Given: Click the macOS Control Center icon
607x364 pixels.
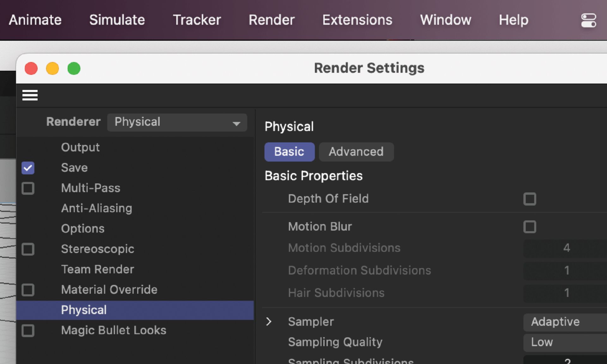Looking at the screenshot, I should [x=588, y=20].
